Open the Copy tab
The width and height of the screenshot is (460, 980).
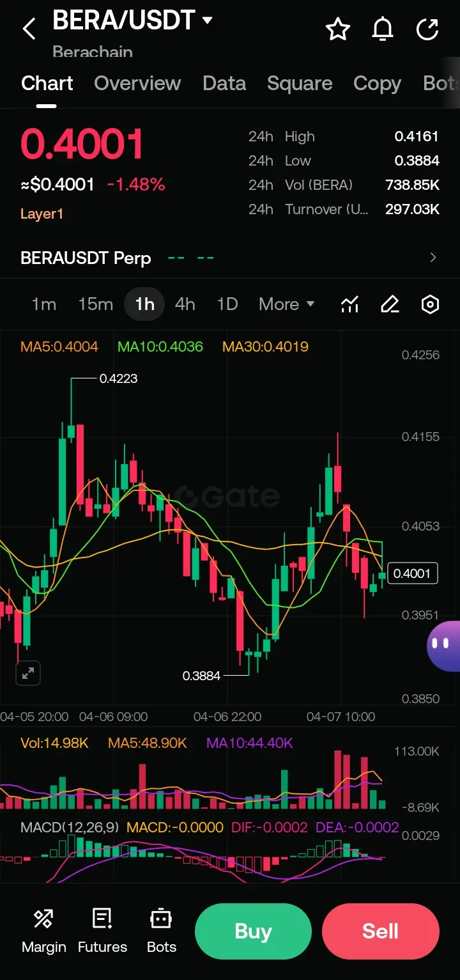click(377, 83)
